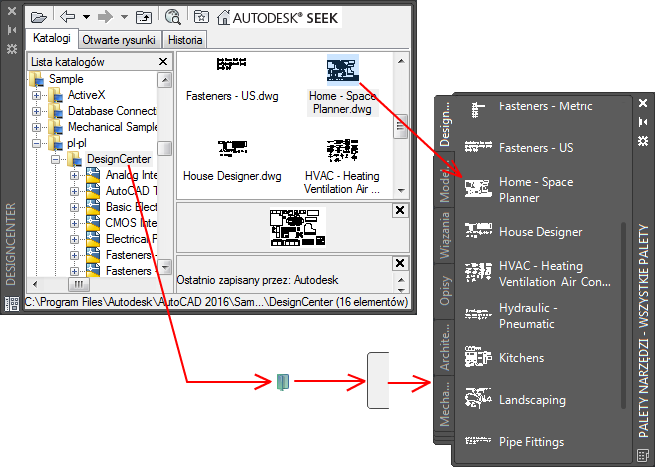The width and height of the screenshot is (658, 471).
Task: Expand the Basic Elect drawing node
Action: [74, 207]
